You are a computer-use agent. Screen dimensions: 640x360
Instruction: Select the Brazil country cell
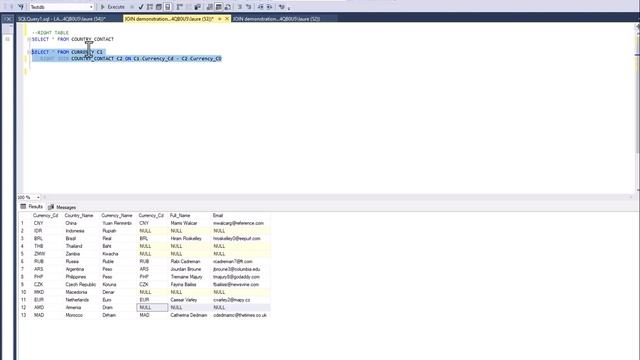tap(81, 238)
